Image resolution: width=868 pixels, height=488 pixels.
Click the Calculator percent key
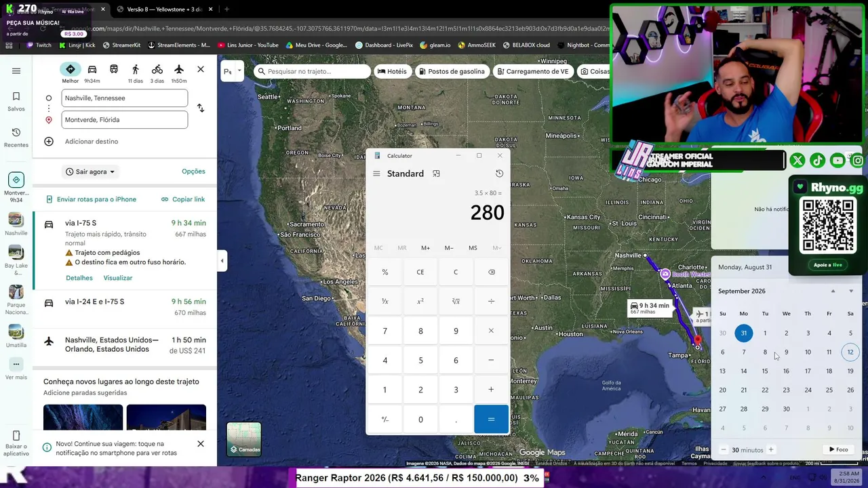coord(385,272)
